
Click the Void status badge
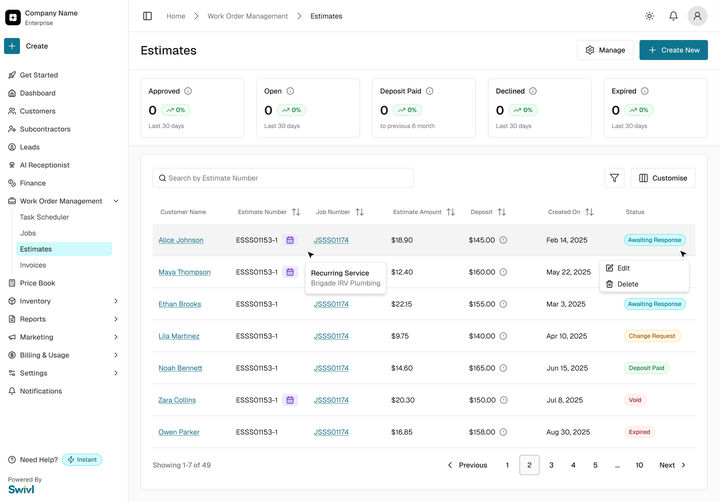click(x=635, y=400)
